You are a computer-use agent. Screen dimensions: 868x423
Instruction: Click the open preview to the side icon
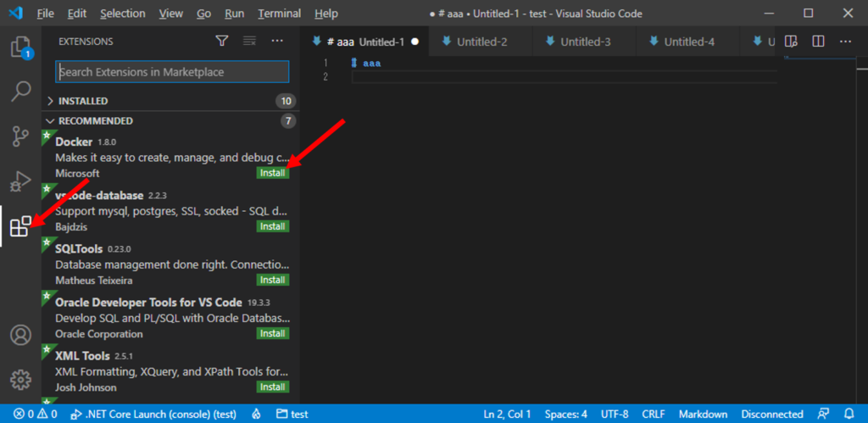click(x=791, y=42)
